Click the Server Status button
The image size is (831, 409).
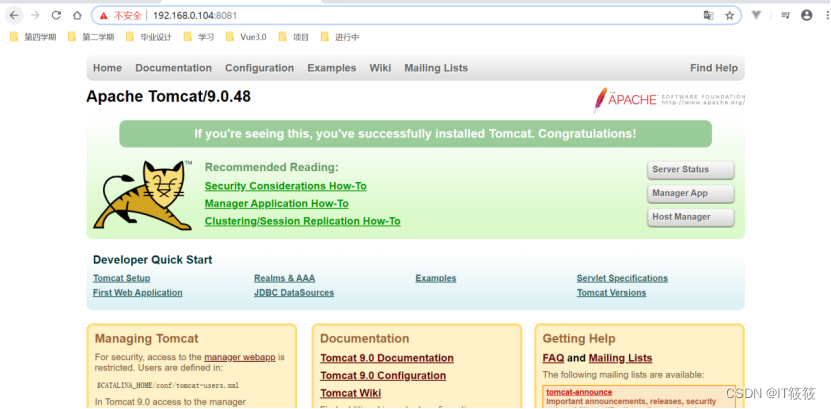[691, 170]
